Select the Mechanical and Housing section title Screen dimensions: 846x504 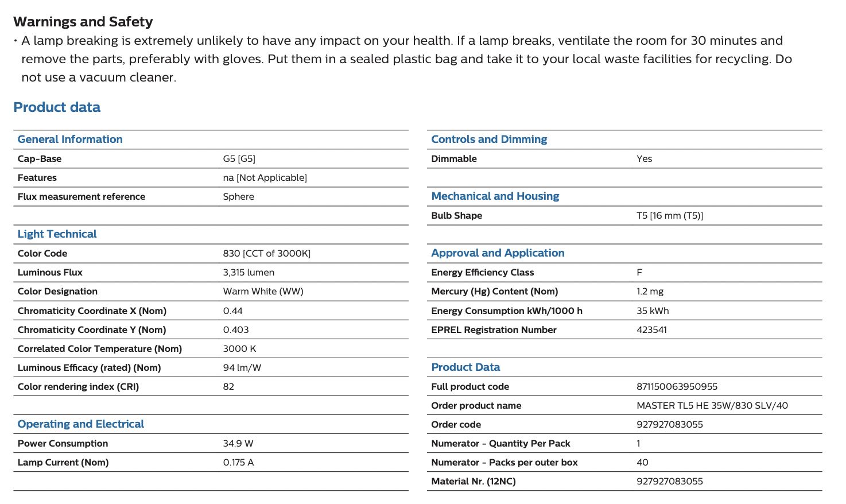495,196
